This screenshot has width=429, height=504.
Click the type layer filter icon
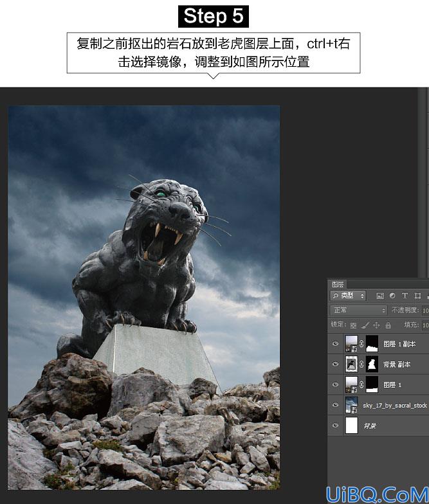pos(405,296)
